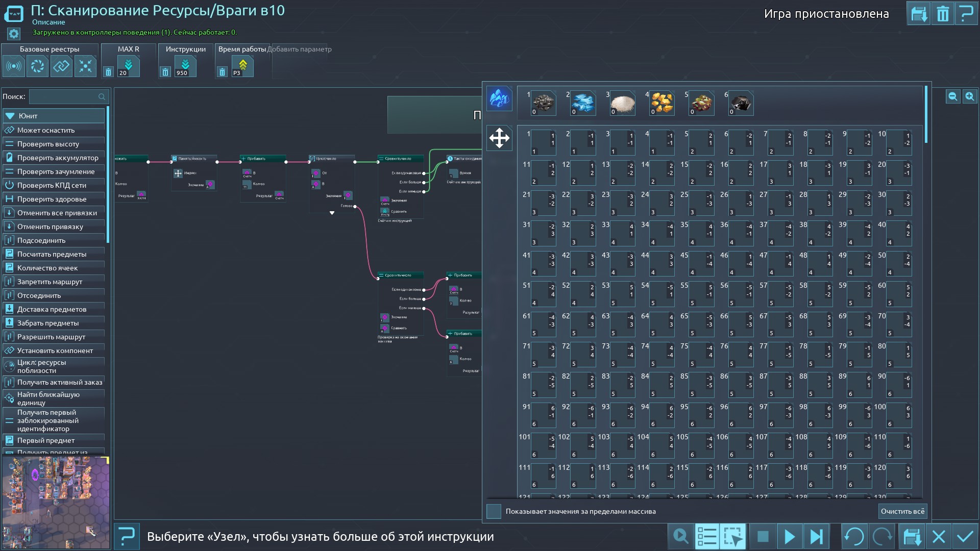Expand the Цикл node bottom arrow
This screenshot has width=980, height=551.
tap(332, 213)
